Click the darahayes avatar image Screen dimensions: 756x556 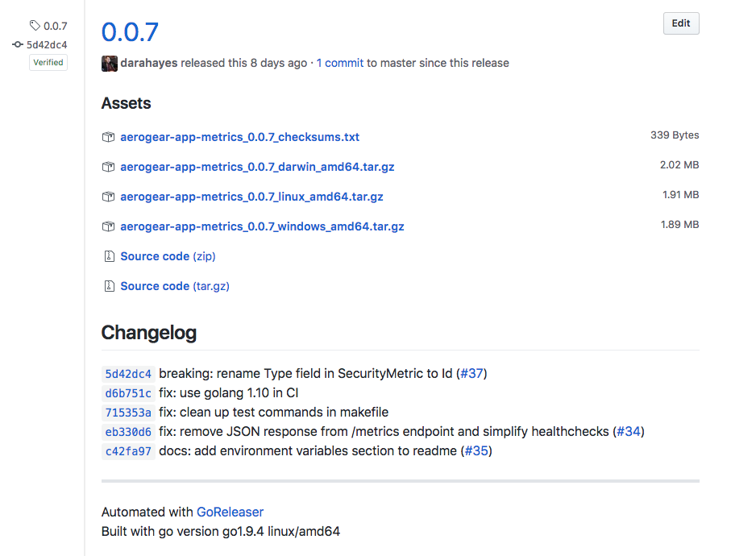[110, 63]
